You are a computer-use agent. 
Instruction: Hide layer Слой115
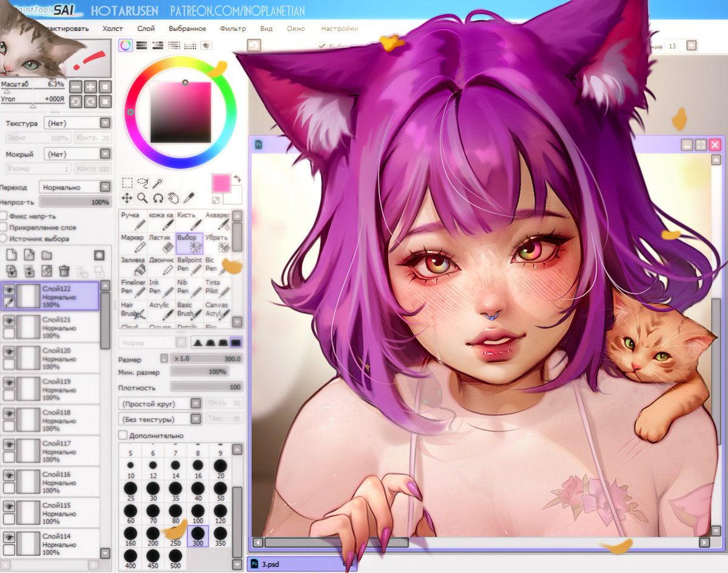[x=9, y=507]
